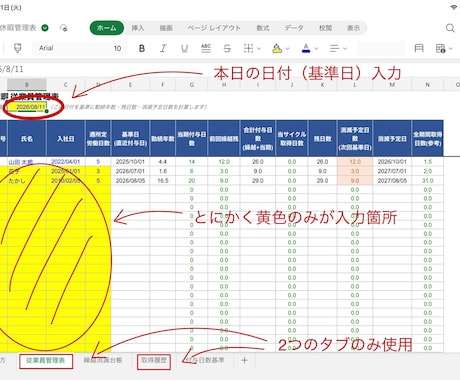
Task: Apply the fill color bucket
Action: pos(277,48)
